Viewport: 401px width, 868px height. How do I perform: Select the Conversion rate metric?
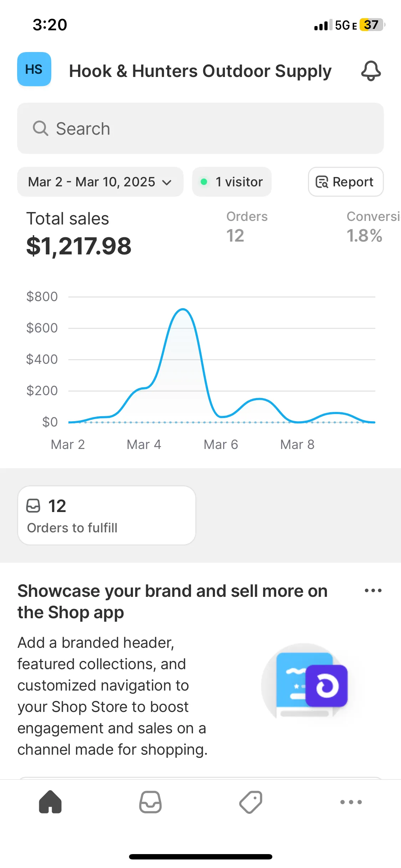371,227
